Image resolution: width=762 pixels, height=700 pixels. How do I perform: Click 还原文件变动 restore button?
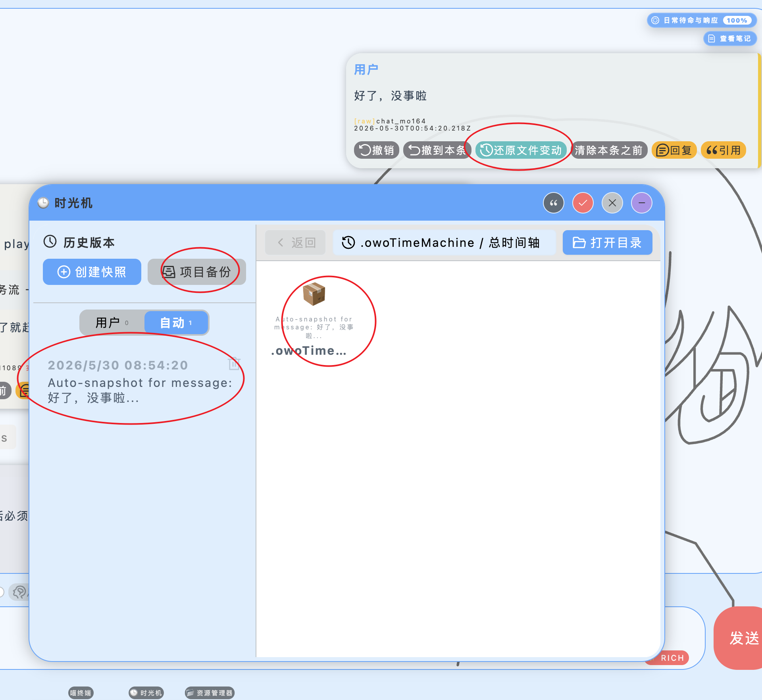point(521,150)
